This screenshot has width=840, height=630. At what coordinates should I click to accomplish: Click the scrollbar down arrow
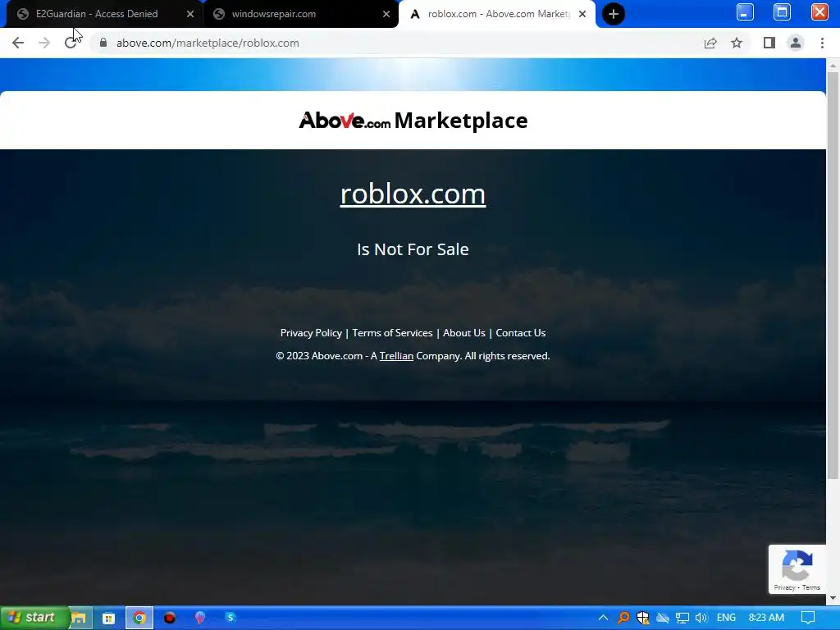(833, 598)
